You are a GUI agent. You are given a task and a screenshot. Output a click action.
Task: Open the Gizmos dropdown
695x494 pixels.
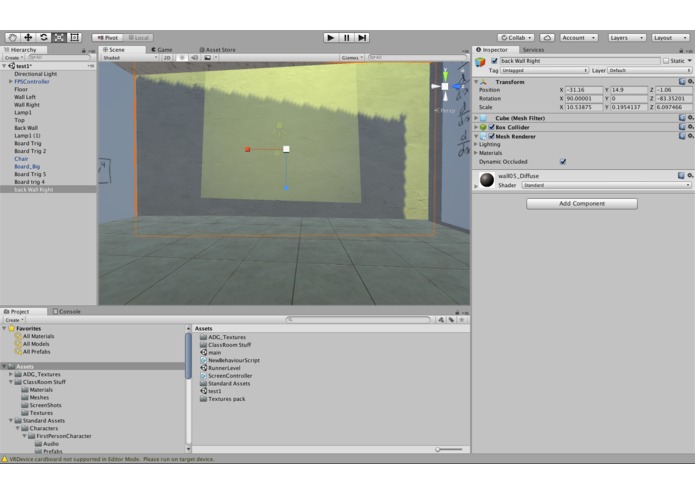[x=352, y=58]
